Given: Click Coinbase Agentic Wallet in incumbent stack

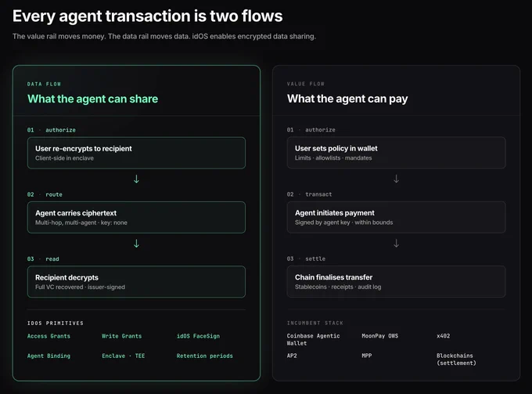Looking at the screenshot, I should (x=313, y=339).
